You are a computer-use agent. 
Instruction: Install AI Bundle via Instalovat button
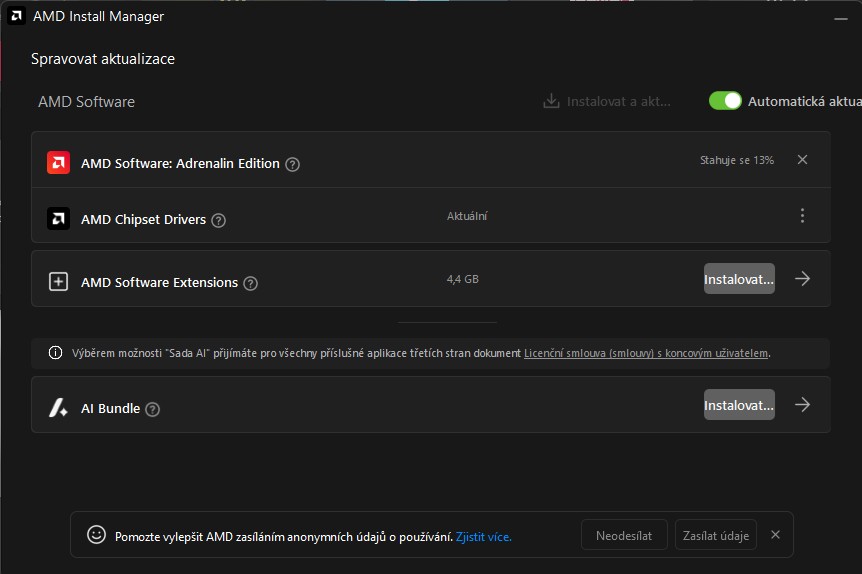[739, 405]
